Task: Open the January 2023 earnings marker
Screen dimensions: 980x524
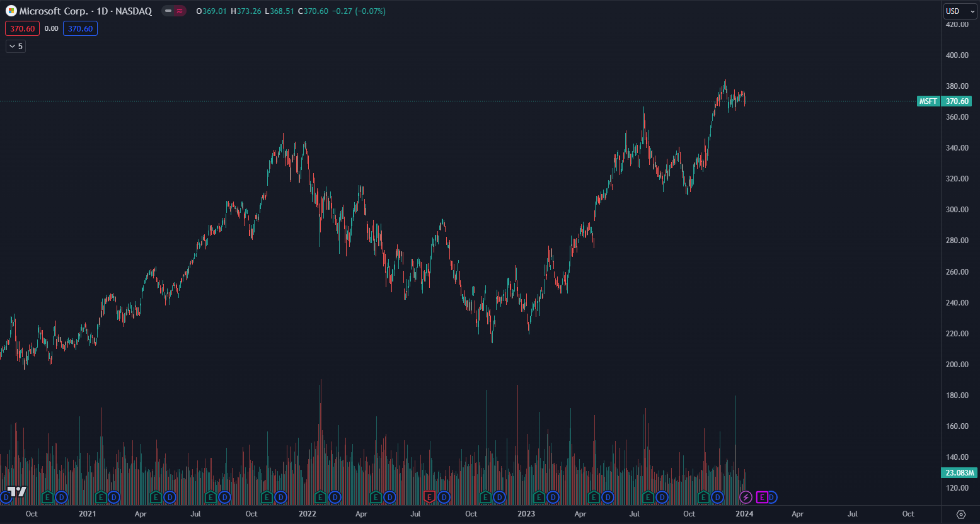Action: click(x=538, y=497)
